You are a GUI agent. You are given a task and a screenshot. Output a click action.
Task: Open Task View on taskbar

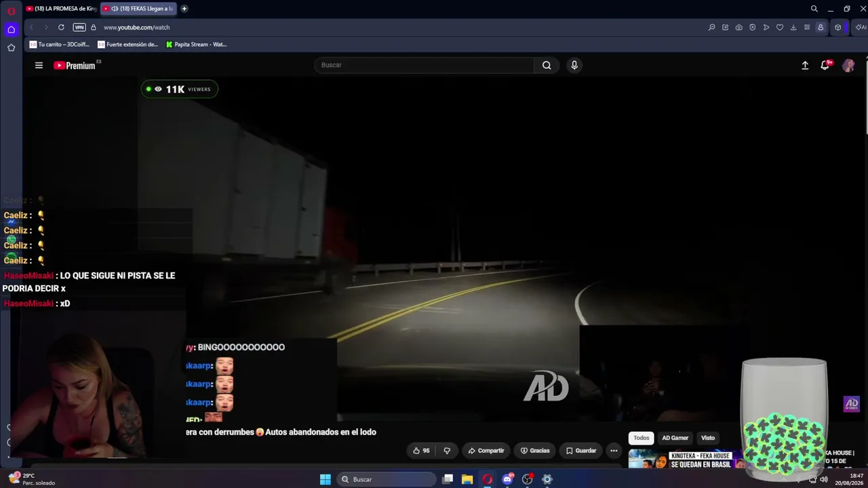point(448,479)
